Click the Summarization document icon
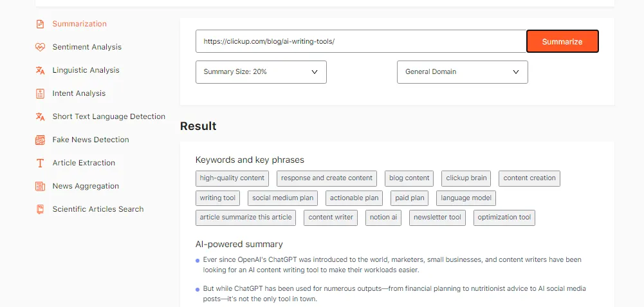Screen dimensions: 644x307 tap(40, 24)
